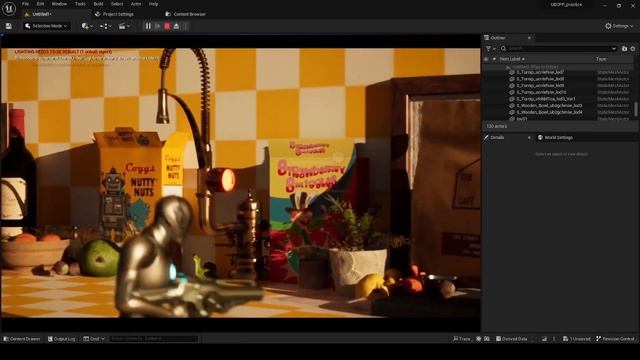The width and height of the screenshot is (640, 360).
Task: Open the Output Log
Action: click(62, 339)
